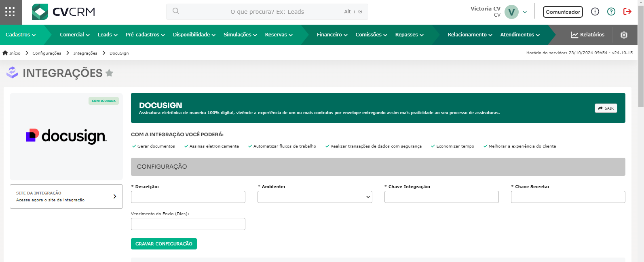
Task: Click the CONFIGURAÇÃO section header
Action: click(x=378, y=167)
